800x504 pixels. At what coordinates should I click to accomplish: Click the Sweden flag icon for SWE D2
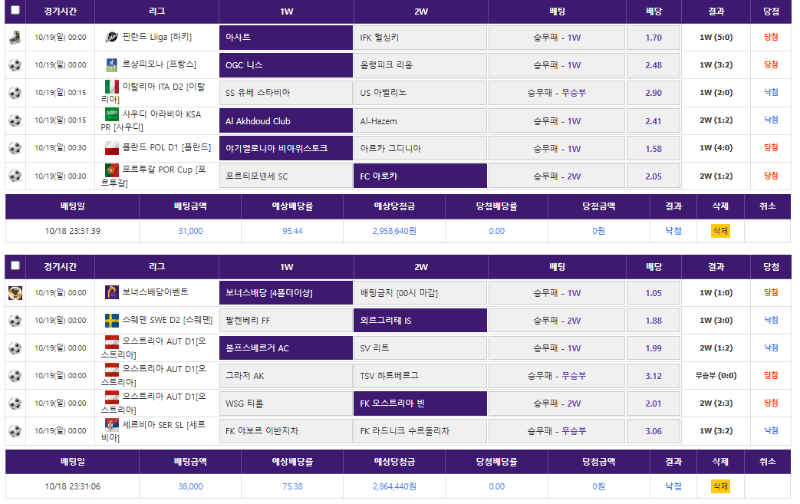(112, 320)
